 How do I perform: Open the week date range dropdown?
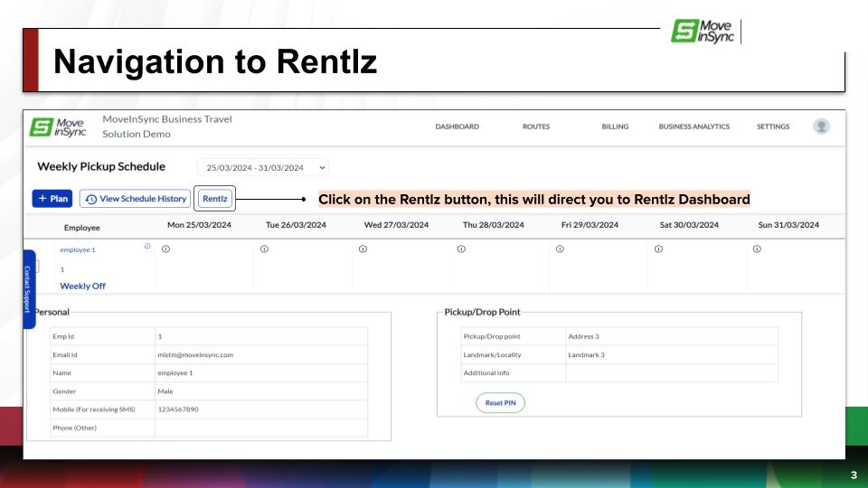click(x=263, y=168)
